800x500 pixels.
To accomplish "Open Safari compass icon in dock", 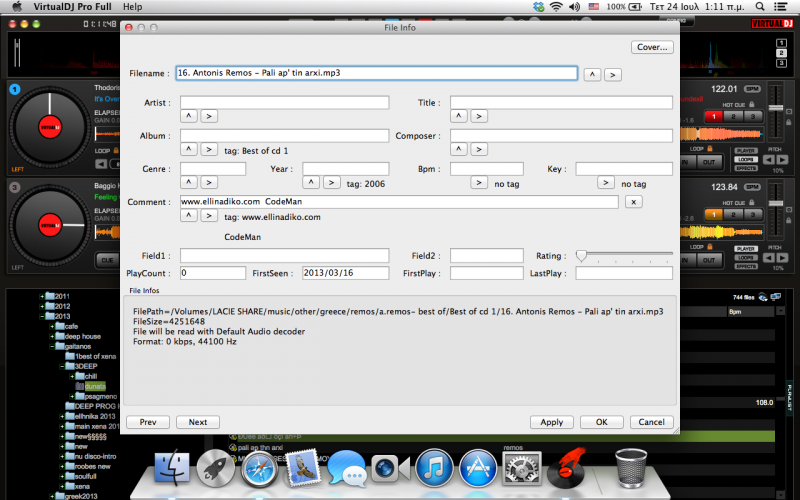I will tap(259, 468).
